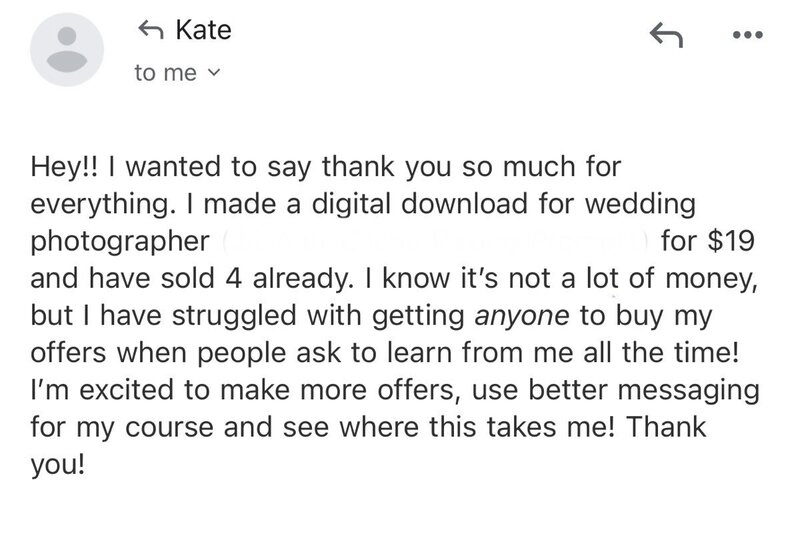This screenshot has height=534, width=800.
Task: Click the final 'you!' line of the email
Action: tap(57, 465)
